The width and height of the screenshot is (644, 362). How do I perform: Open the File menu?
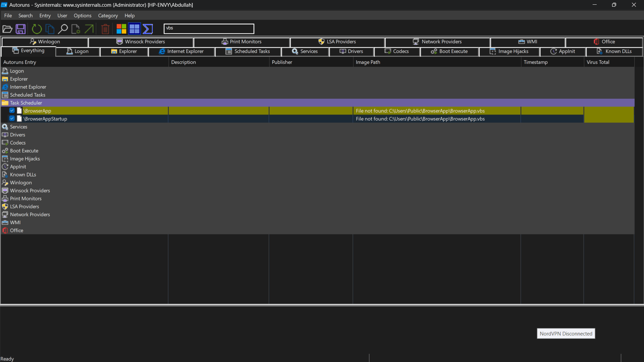(8, 15)
